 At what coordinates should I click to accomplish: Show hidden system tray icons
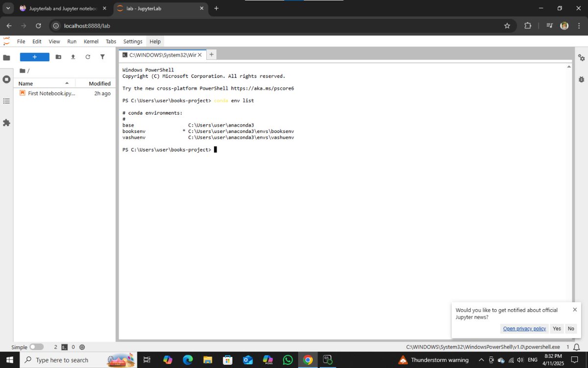(x=481, y=360)
